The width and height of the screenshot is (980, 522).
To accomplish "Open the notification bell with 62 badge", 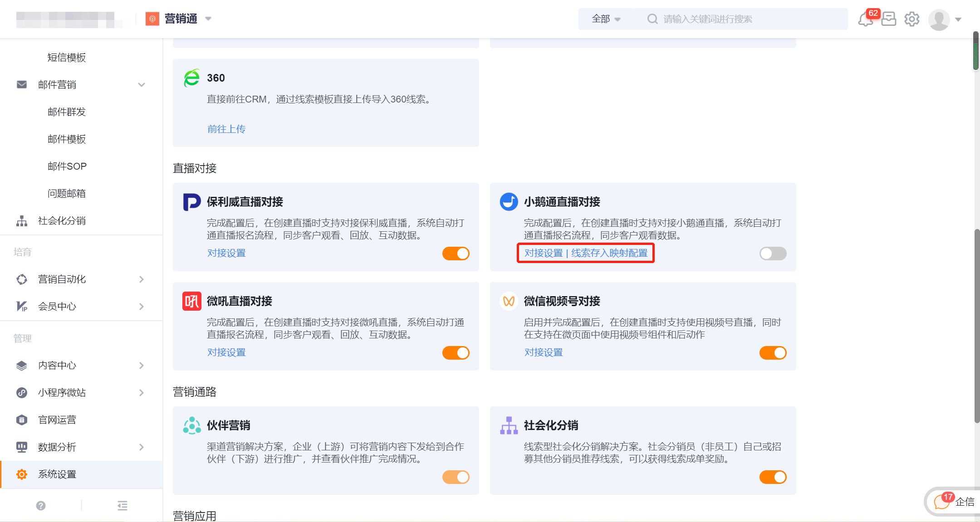I will 865,20.
